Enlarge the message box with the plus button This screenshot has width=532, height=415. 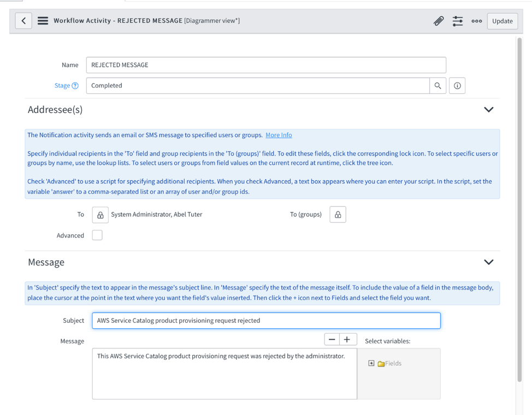click(x=347, y=339)
